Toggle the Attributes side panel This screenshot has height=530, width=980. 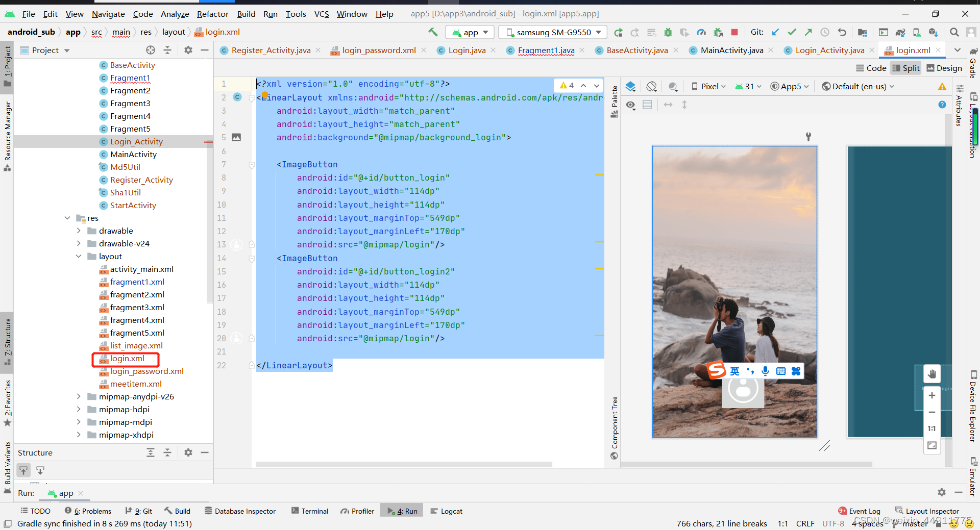click(959, 105)
